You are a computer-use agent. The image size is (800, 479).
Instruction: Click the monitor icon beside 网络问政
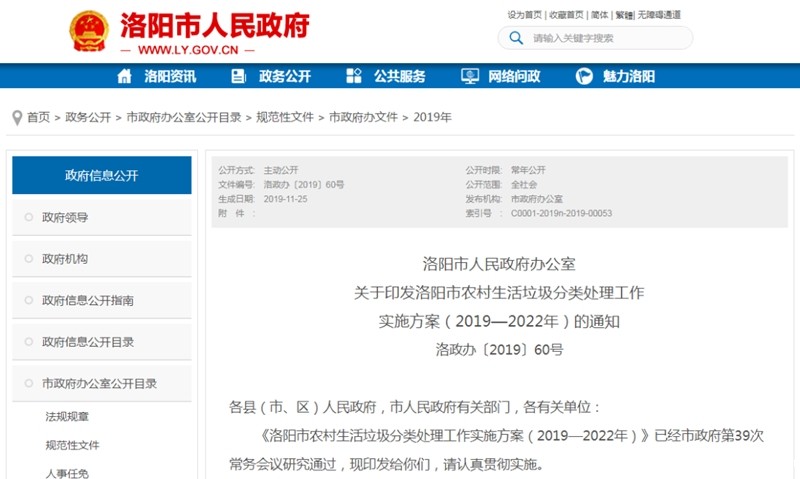point(469,76)
